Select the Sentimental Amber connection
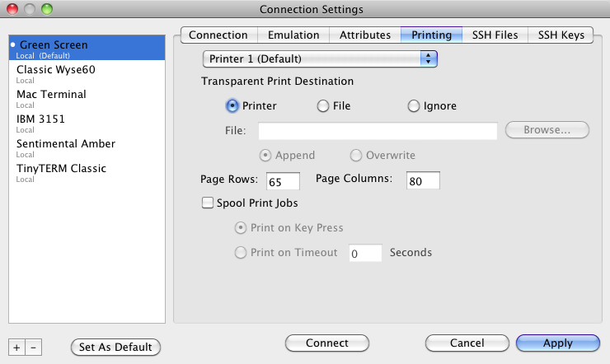The image size is (610, 364). pos(87,147)
